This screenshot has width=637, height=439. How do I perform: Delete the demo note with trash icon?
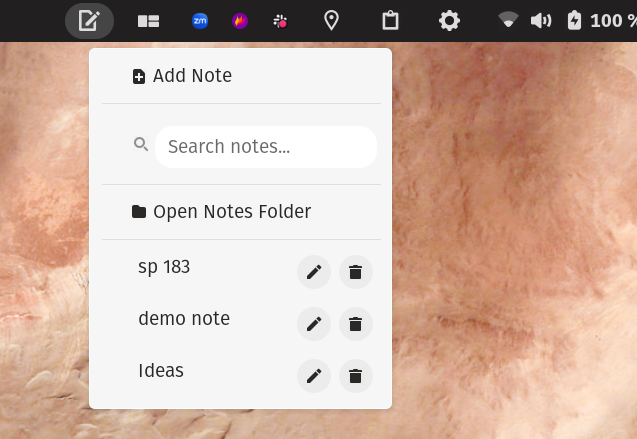click(x=355, y=324)
